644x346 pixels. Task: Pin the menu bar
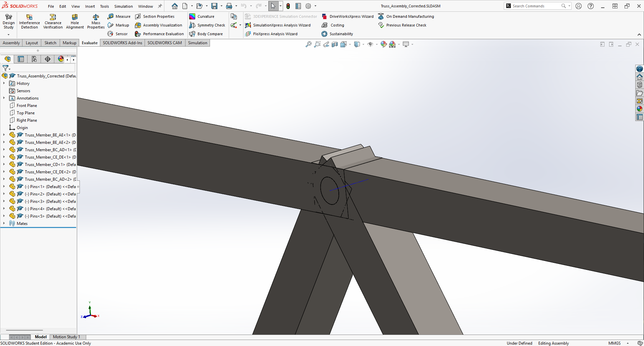click(160, 6)
